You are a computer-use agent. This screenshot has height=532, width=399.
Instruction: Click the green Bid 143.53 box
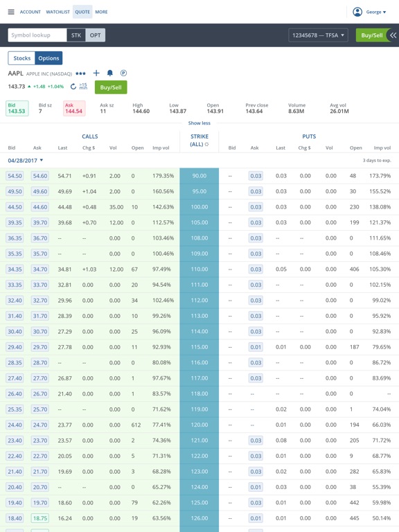tap(17, 108)
